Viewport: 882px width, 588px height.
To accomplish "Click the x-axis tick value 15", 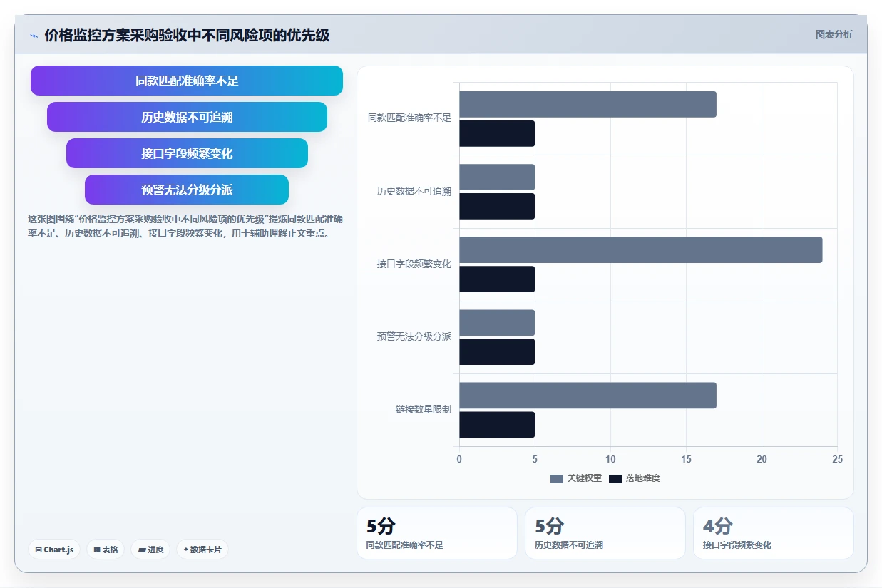I will point(686,460).
